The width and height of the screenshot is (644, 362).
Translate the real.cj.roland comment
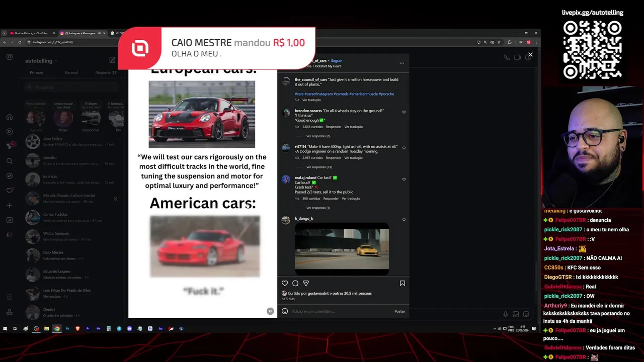[x=351, y=199]
